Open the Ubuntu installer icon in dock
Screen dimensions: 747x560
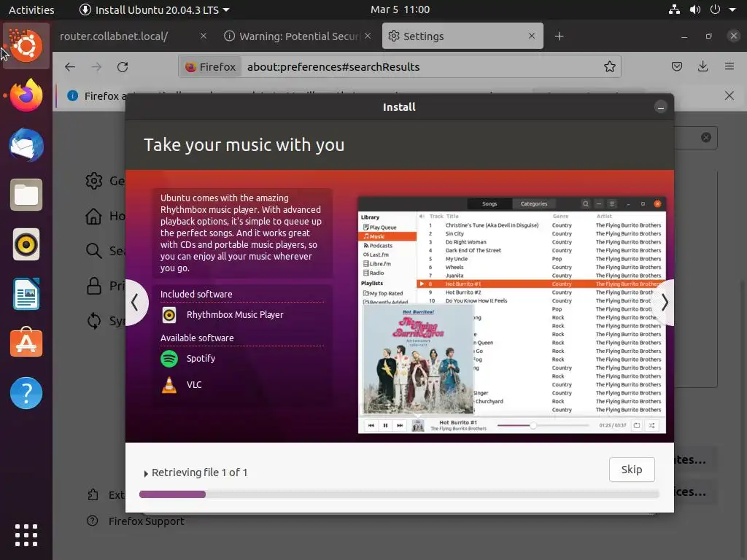(26, 46)
